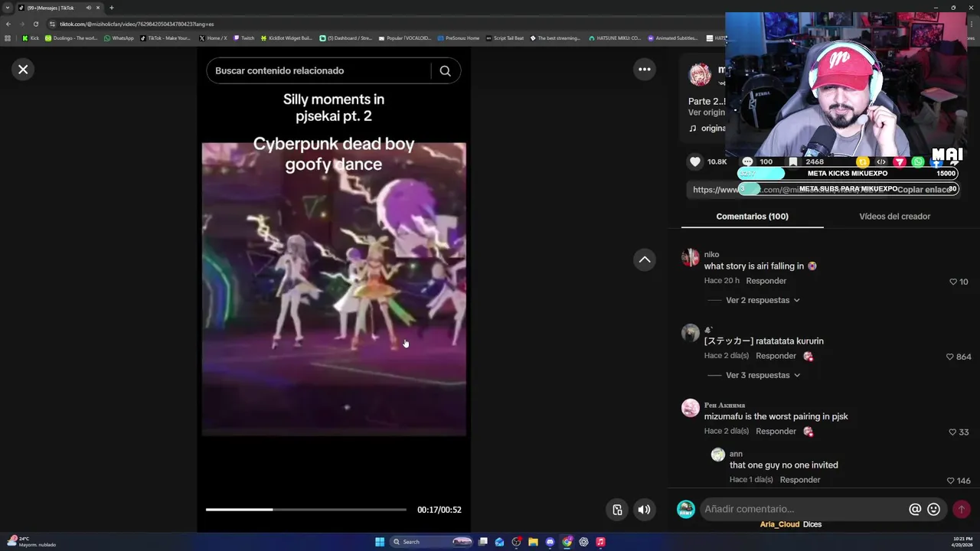Click Responder under ratatatata kururin comment
980x551 pixels.
point(776,356)
